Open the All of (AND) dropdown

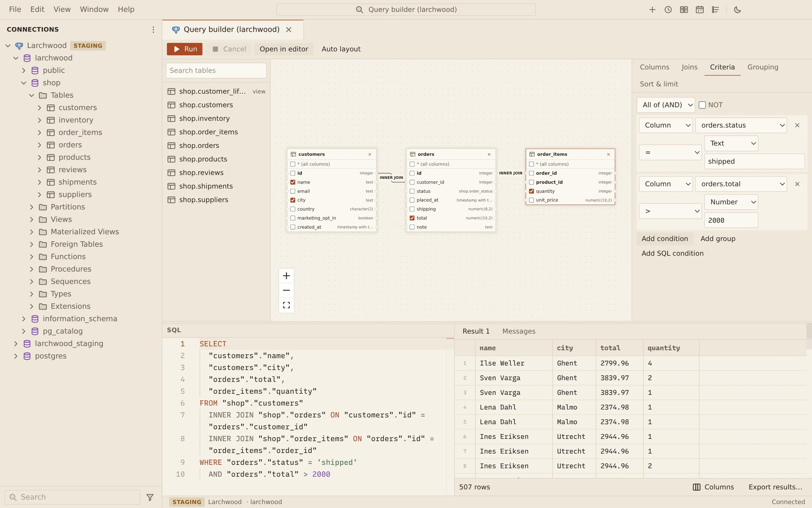(x=666, y=105)
